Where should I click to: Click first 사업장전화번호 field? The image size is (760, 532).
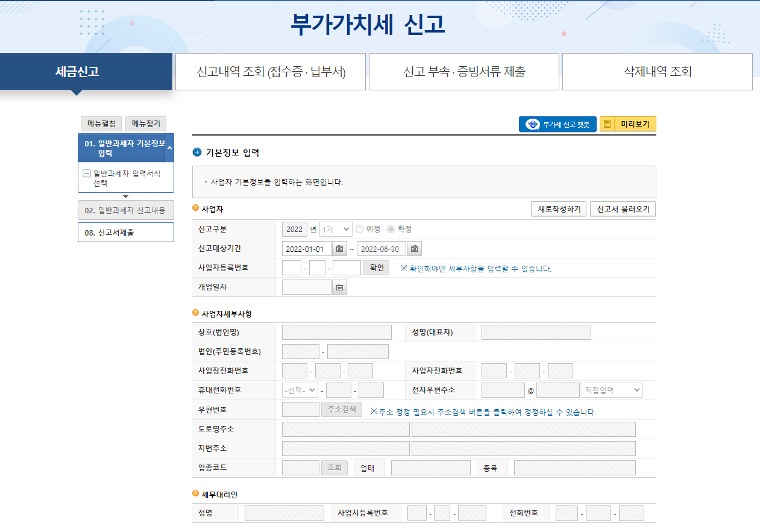coord(295,371)
